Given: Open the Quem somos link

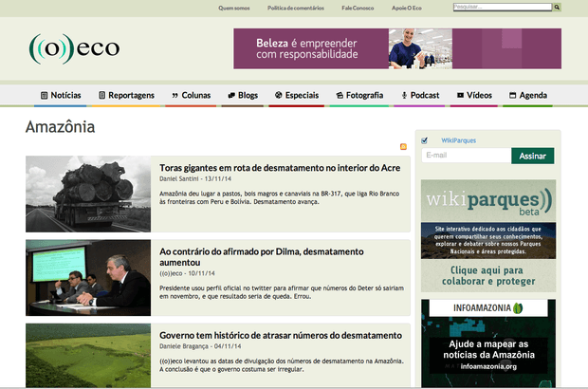Looking at the screenshot, I should (x=234, y=8).
